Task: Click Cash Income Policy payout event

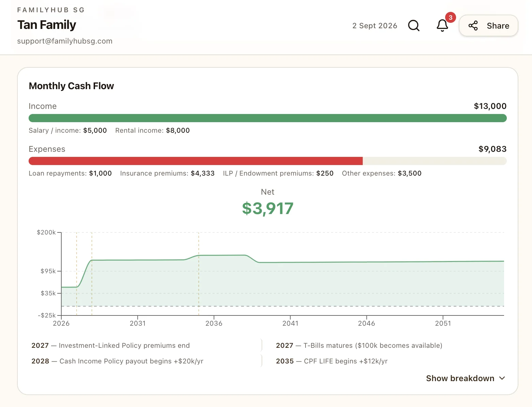Action: 118,361
